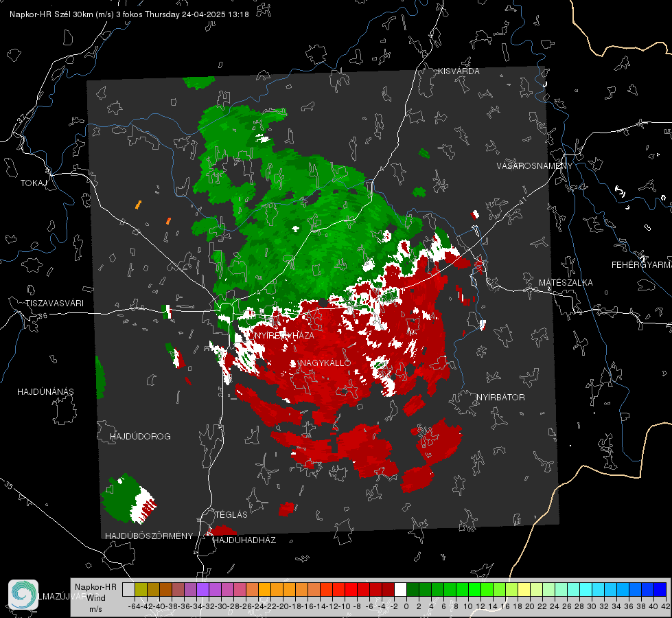
Task: Select the HAJDÚDOROG town label
Action: 140,436
